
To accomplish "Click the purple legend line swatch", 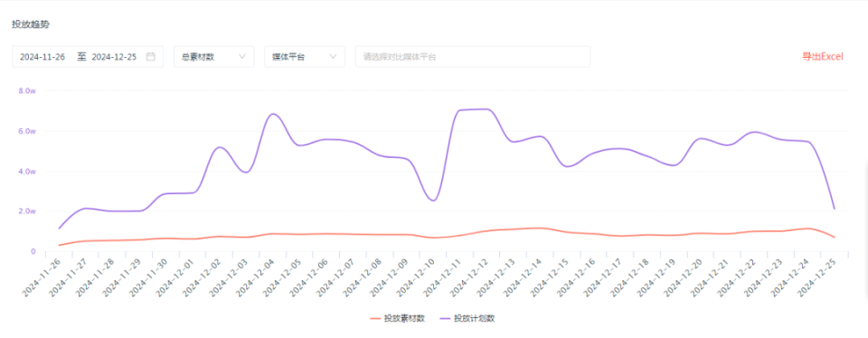I will click(446, 319).
